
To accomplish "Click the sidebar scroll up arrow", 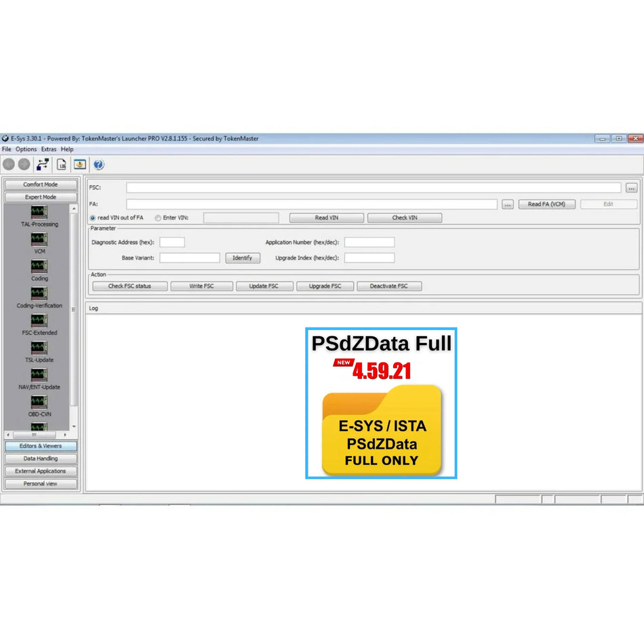I will click(74, 209).
